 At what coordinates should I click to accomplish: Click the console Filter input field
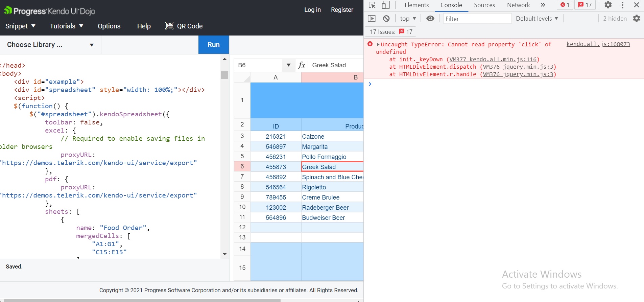(x=477, y=19)
